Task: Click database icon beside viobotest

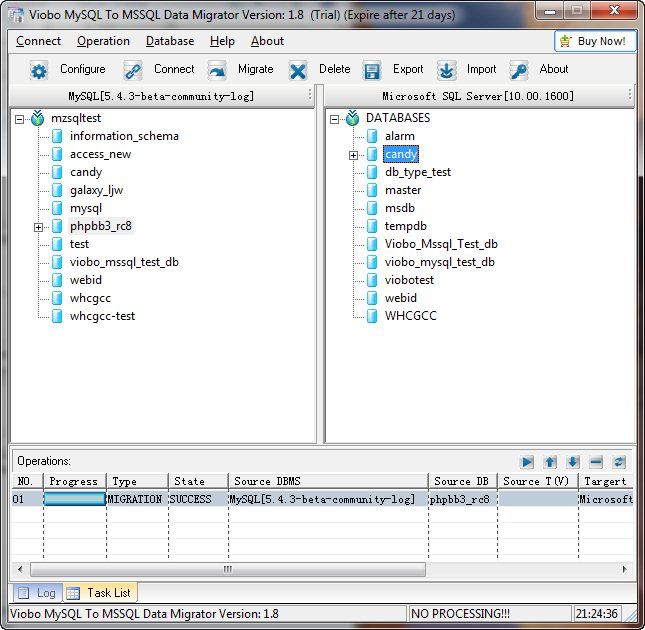Action: click(x=372, y=280)
